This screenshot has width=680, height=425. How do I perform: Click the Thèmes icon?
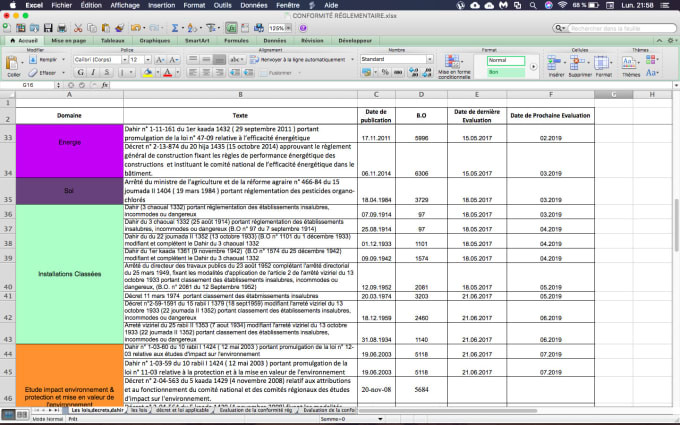tap(630, 66)
